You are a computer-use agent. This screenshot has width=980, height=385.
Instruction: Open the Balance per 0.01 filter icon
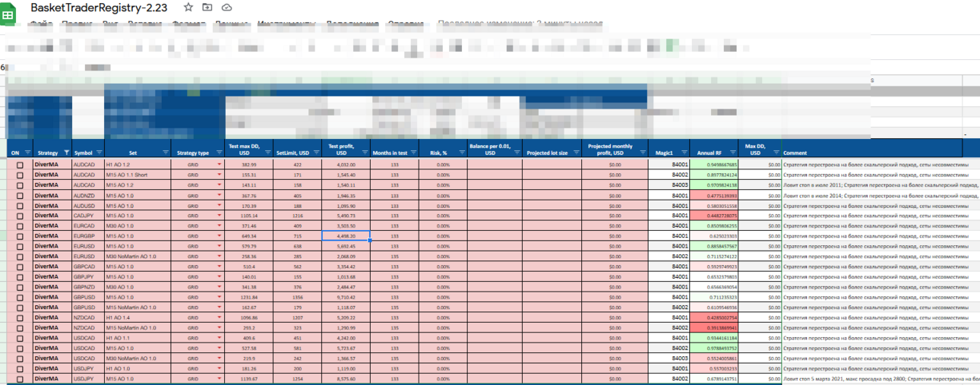coord(517,153)
